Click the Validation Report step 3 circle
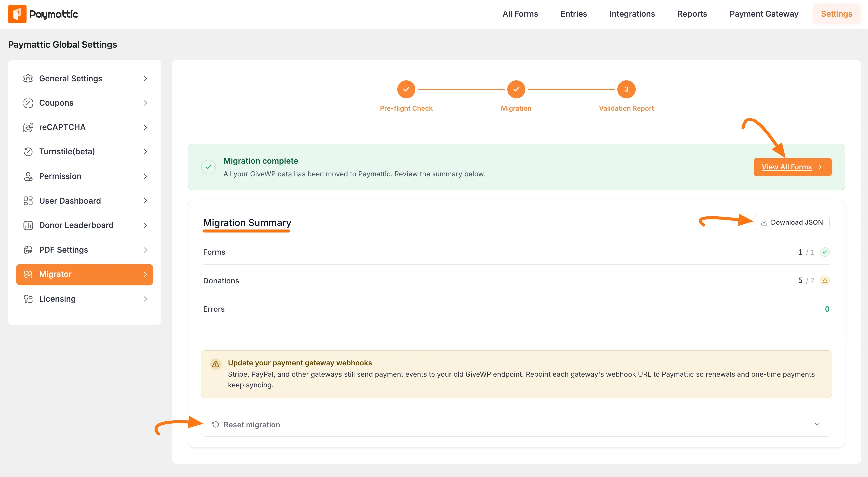Screen dimensions: 868x477 pyautogui.click(x=626, y=89)
